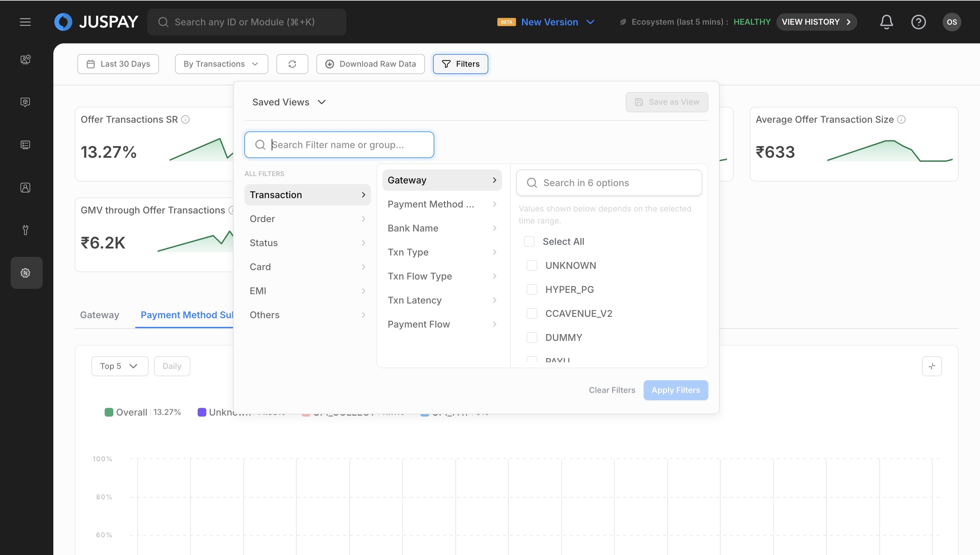Click the OS user avatar
This screenshot has width=980, height=555.
pos(951,22)
